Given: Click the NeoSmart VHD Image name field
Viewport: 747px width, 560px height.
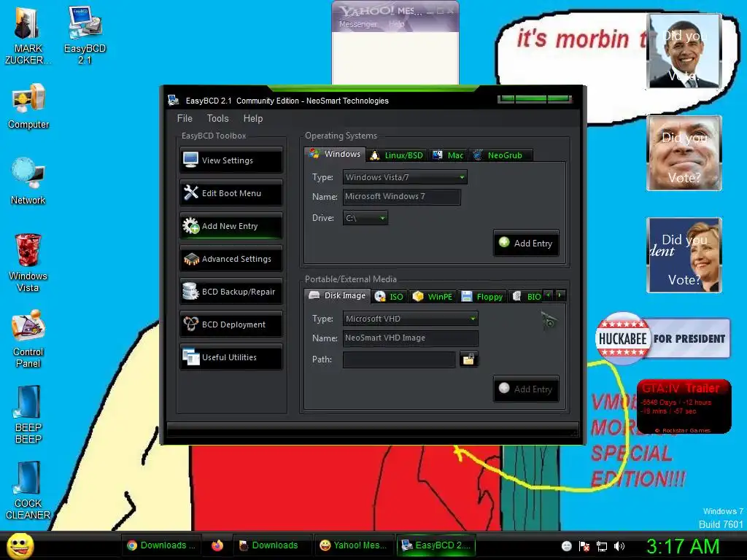Looking at the screenshot, I should tap(411, 338).
